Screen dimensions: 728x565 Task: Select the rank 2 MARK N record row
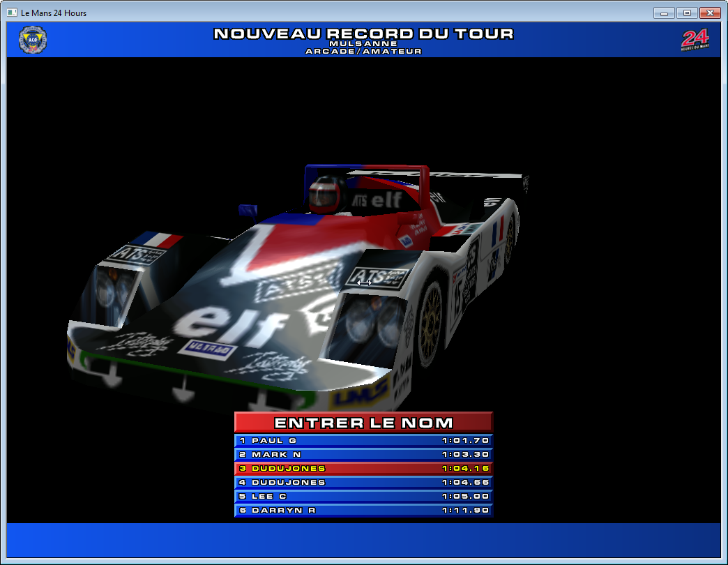click(363, 454)
